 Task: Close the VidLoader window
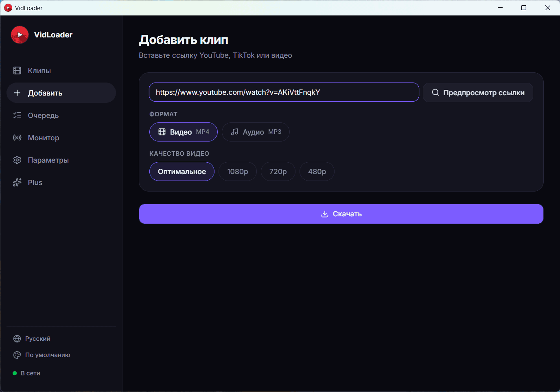tap(548, 8)
